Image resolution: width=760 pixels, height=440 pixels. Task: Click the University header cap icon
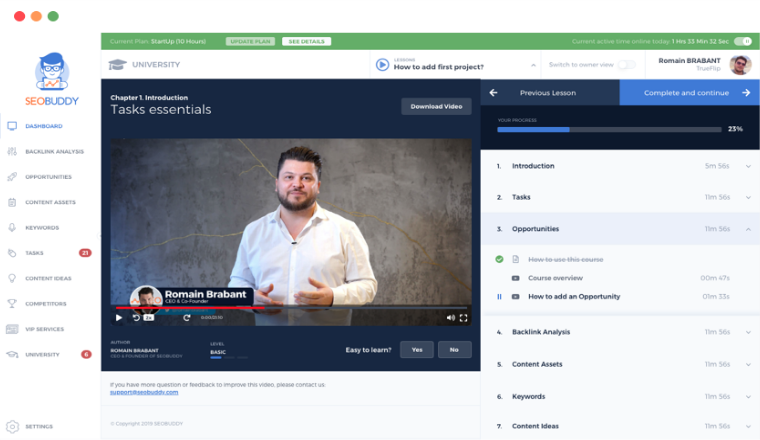[117, 64]
